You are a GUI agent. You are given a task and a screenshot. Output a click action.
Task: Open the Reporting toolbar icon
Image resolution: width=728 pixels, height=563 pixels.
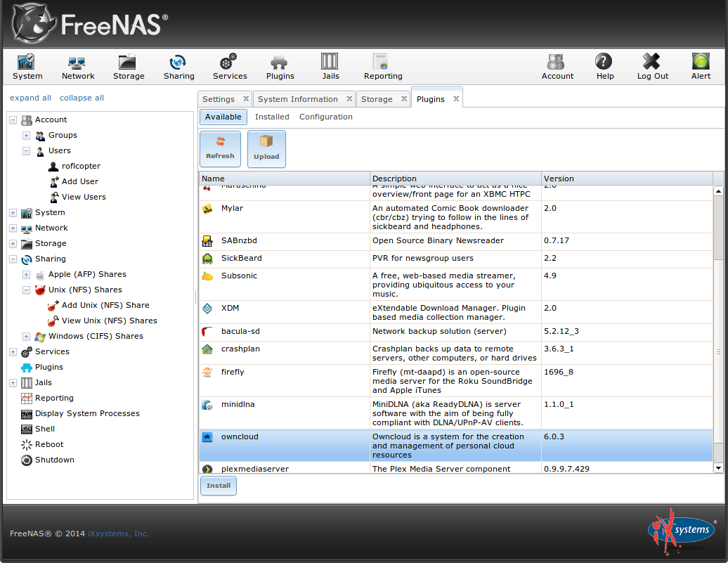(x=383, y=67)
